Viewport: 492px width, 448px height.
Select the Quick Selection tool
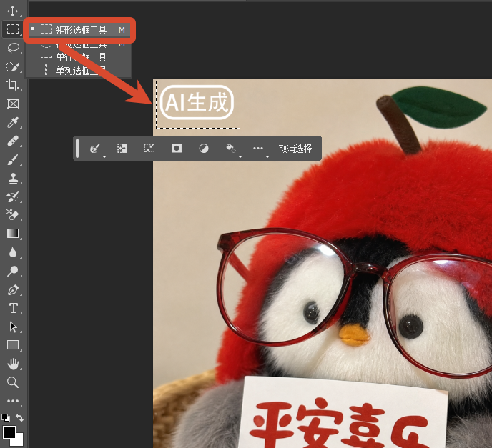tap(13, 66)
